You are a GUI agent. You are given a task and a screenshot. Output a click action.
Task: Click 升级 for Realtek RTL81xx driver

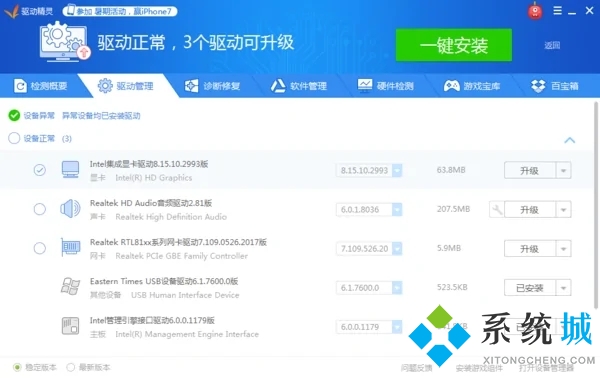530,249
